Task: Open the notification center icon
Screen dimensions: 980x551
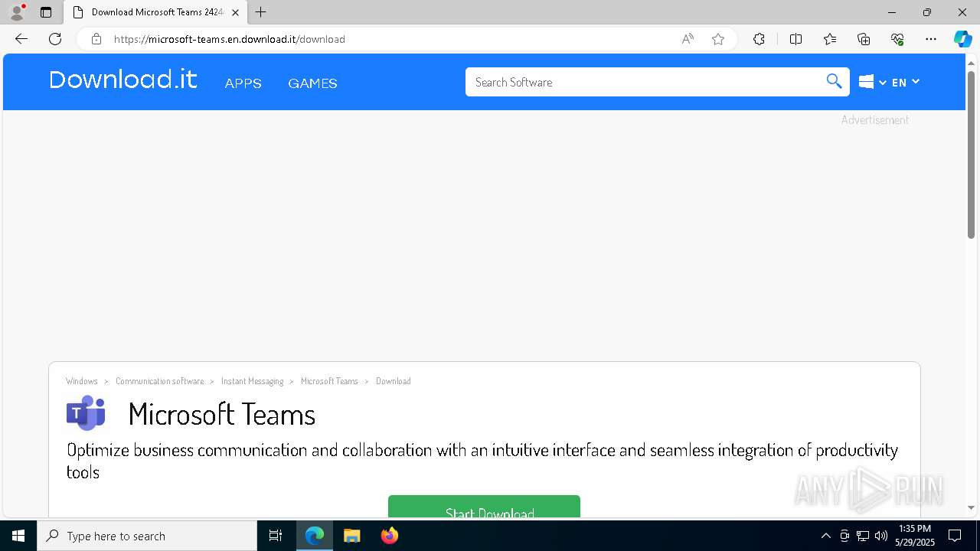Action: (955, 536)
